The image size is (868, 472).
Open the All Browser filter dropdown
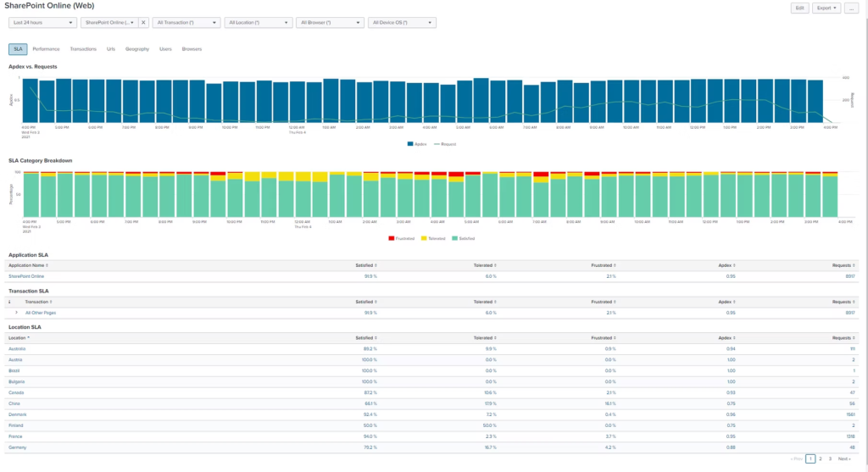pos(330,23)
